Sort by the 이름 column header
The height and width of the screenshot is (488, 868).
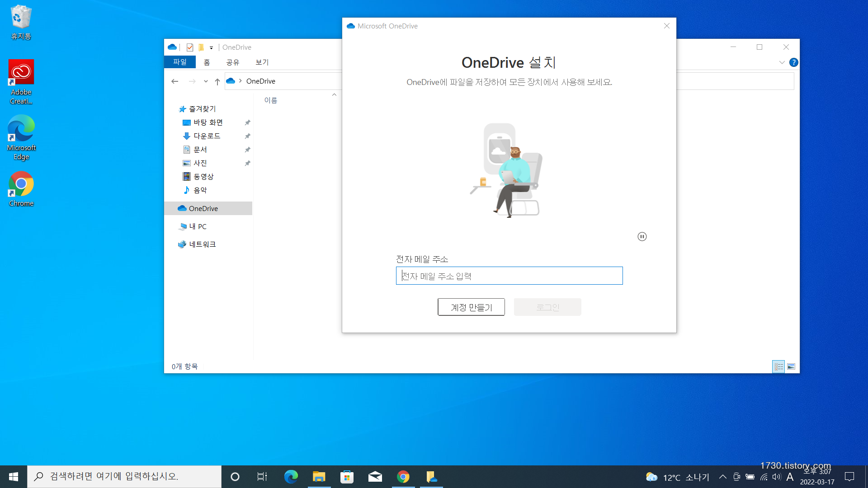[x=271, y=100]
